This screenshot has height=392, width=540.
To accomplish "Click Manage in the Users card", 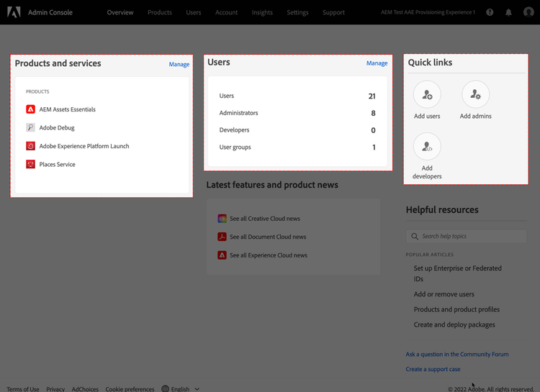I will click(377, 63).
